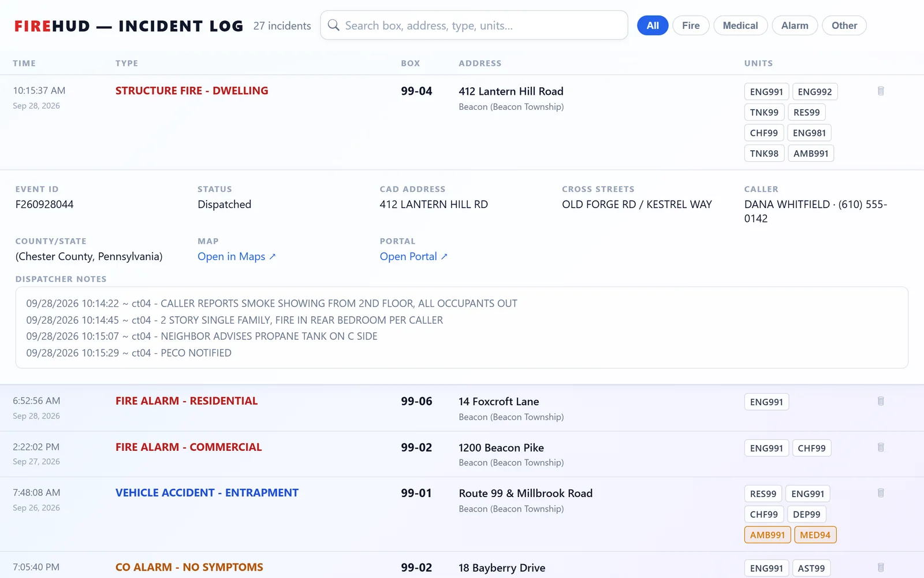The height and width of the screenshot is (578, 924).
Task: Click the search magnifier icon
Action: pos(333,25)
